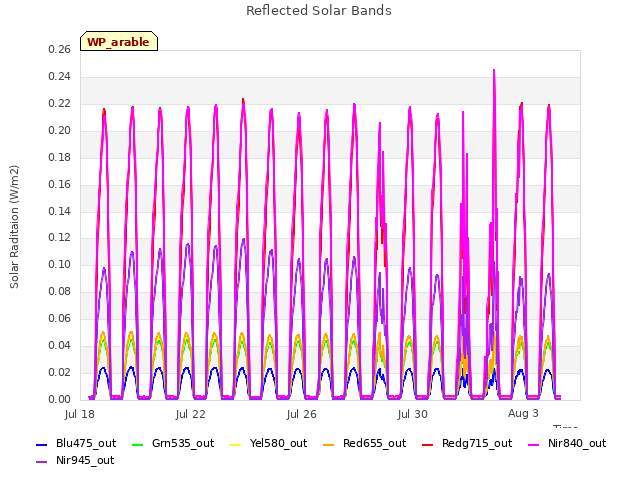The image size is (640, 480).
Task: Click the Solar Raditaion (W/m2) axis title
Action: [x=14, y=227]
